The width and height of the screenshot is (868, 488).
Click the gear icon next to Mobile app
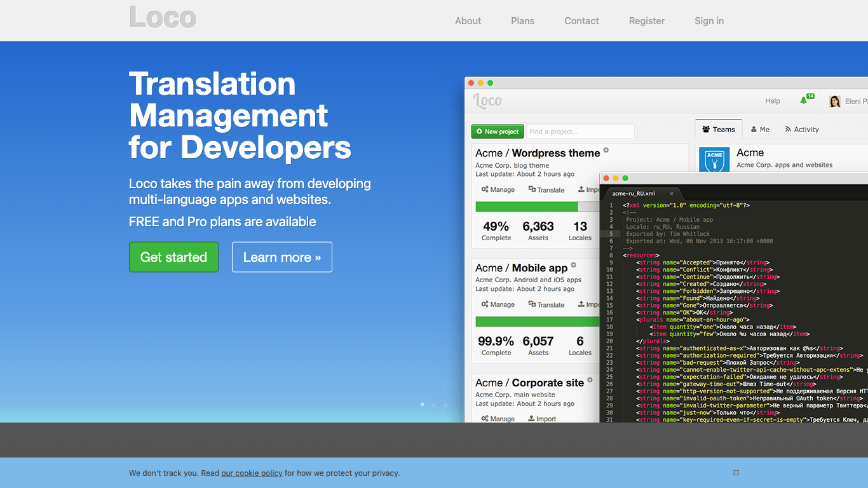[573, 266]
